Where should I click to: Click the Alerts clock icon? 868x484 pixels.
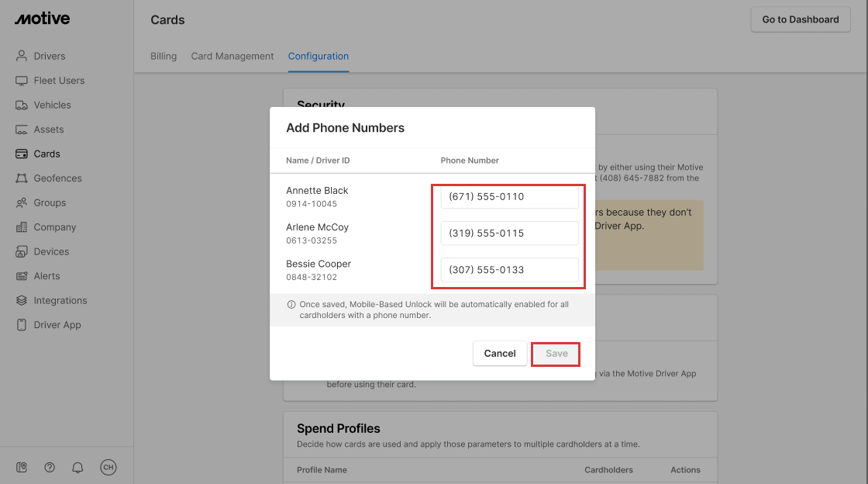click(22, 276)
